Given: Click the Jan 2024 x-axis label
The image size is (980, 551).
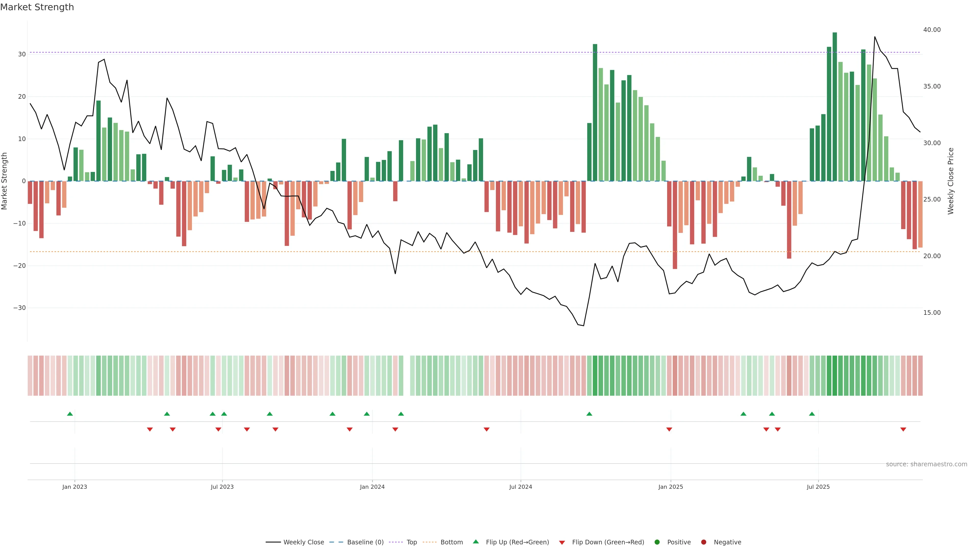Looking at the screenshot, I should [372, 487].
